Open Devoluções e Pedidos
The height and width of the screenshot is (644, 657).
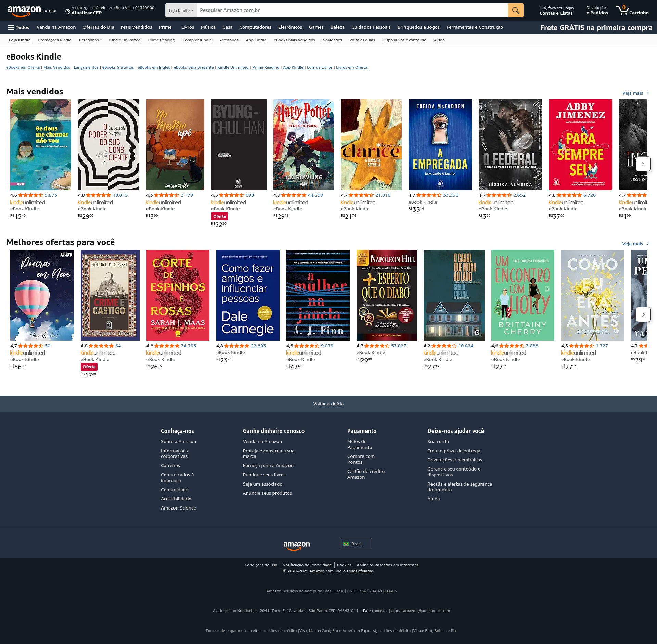click(x=597, y=10)
